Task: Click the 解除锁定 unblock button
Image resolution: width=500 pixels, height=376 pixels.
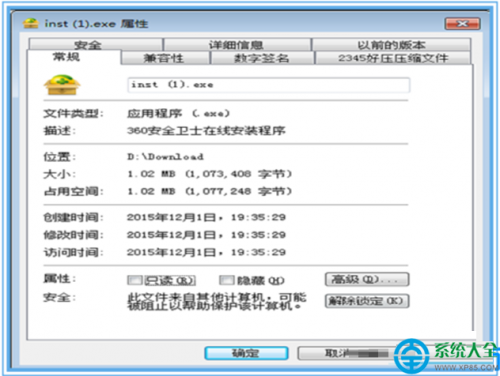Action: click(367, 301)
